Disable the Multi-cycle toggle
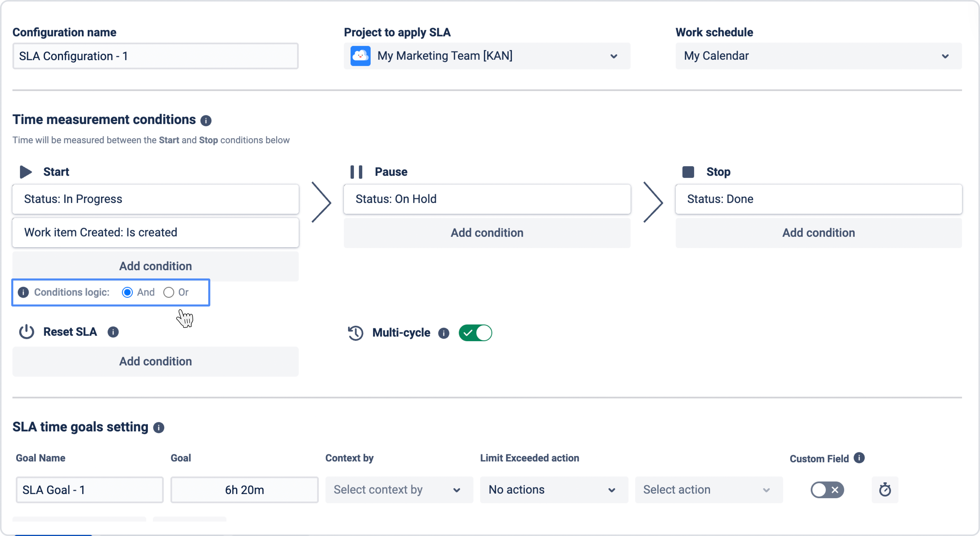Image resolution: width=980 pixels, height=536 pixels. [475, 333]
